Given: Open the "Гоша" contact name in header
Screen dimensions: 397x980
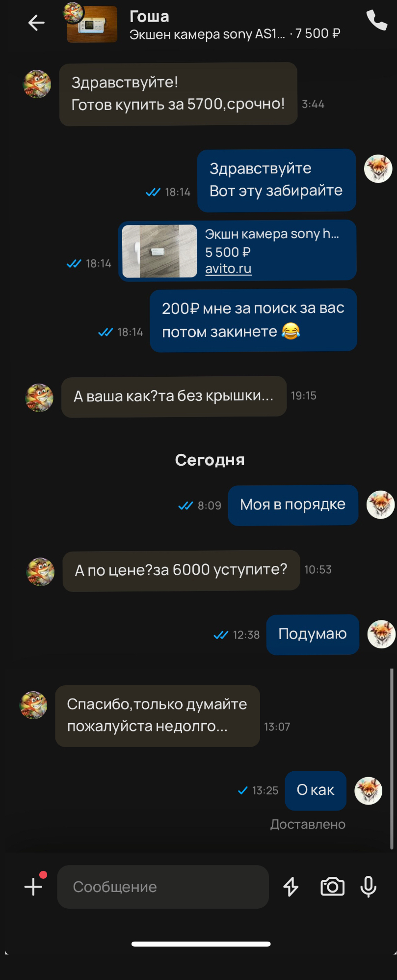Looking at the screenshot, I should coord(149,16).
